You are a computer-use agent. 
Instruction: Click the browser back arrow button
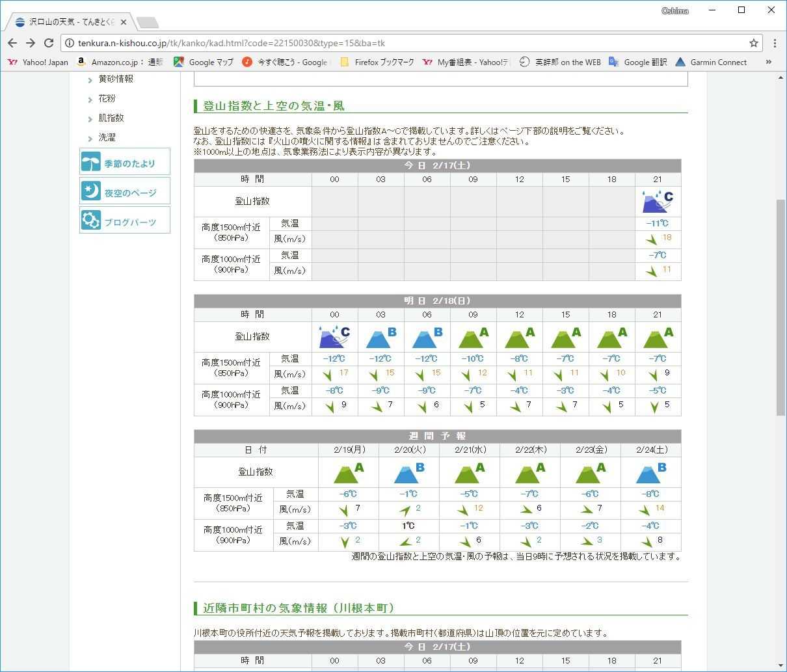(x=12, y=43)
